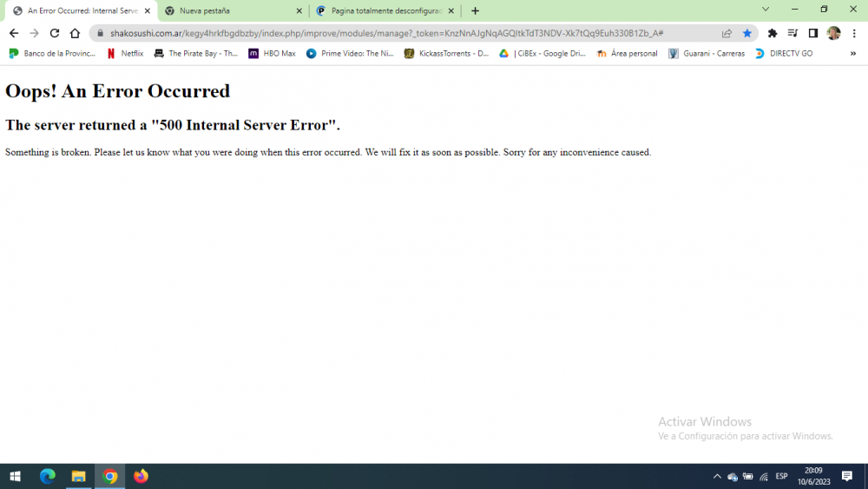Close the Pagina totalmente desconfigurada tab

[450, 11]
